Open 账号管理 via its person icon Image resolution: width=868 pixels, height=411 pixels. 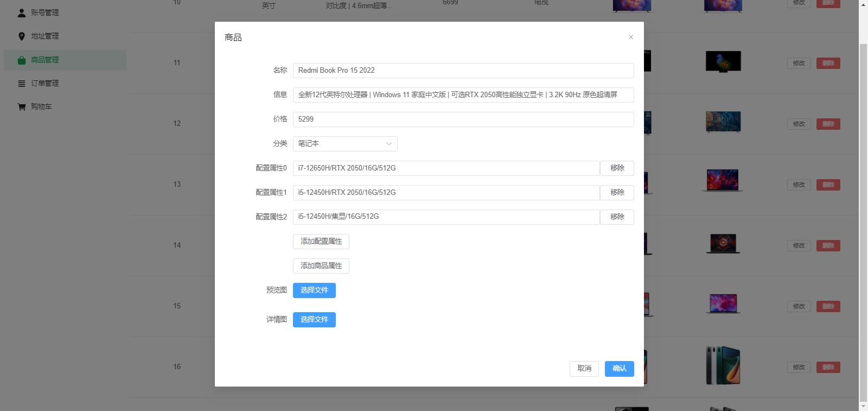[x=22, y=12]
